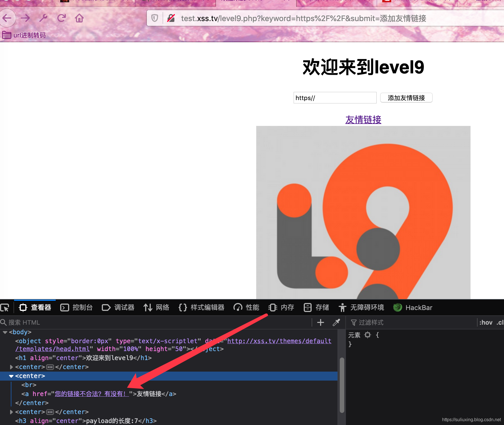The image size is (504, 425).
Task: Collapse the selected center node
Action: [x=11, y=376]
